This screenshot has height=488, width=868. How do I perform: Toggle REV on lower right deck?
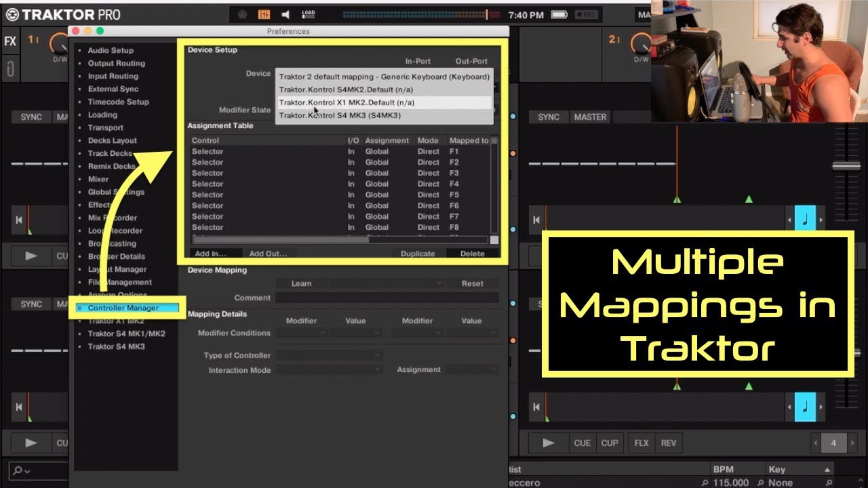(669, 443)
